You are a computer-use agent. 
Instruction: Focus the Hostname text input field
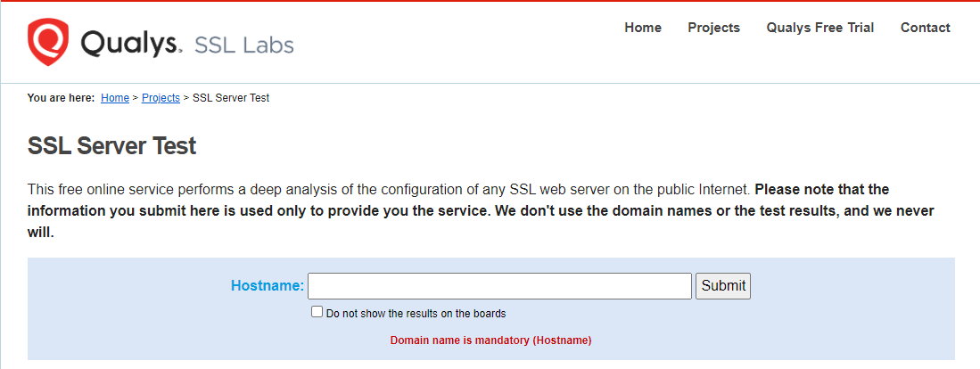(x=499, y=286)
